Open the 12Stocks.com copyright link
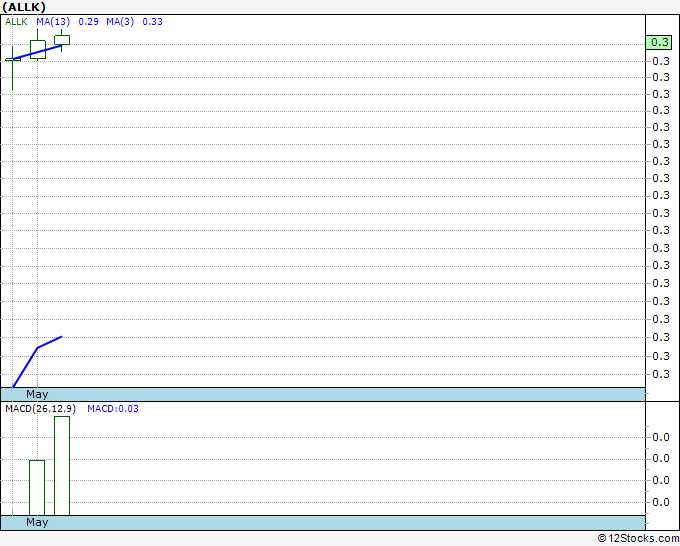680x546 pixels. coord(638,538)
